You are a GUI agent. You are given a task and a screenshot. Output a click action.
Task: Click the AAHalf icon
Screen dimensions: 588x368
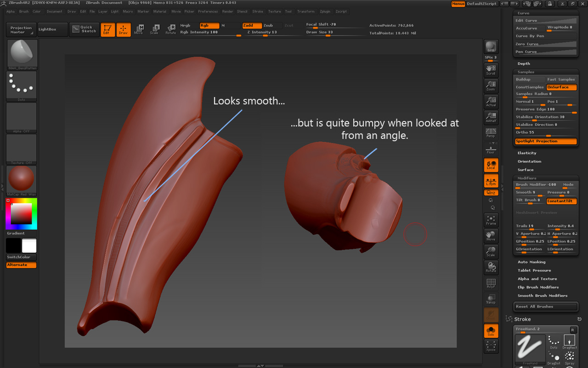point(491,117)
